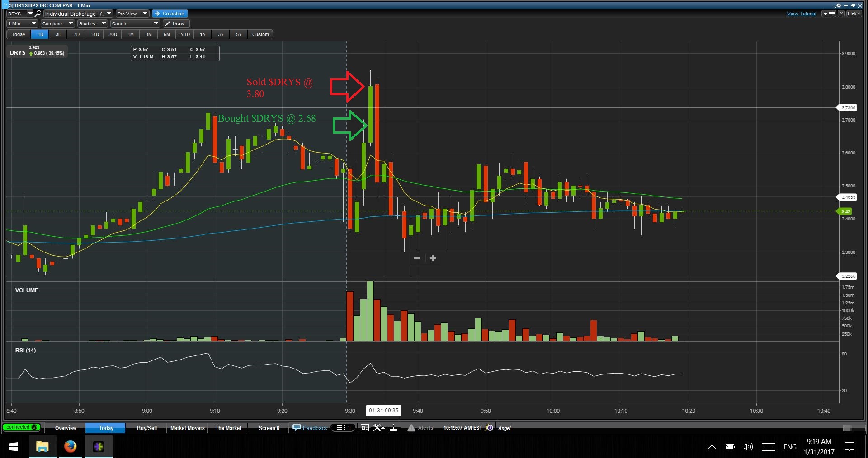
Task: Open Firefox from the taskbar
Action: click(x=70, y=447)
